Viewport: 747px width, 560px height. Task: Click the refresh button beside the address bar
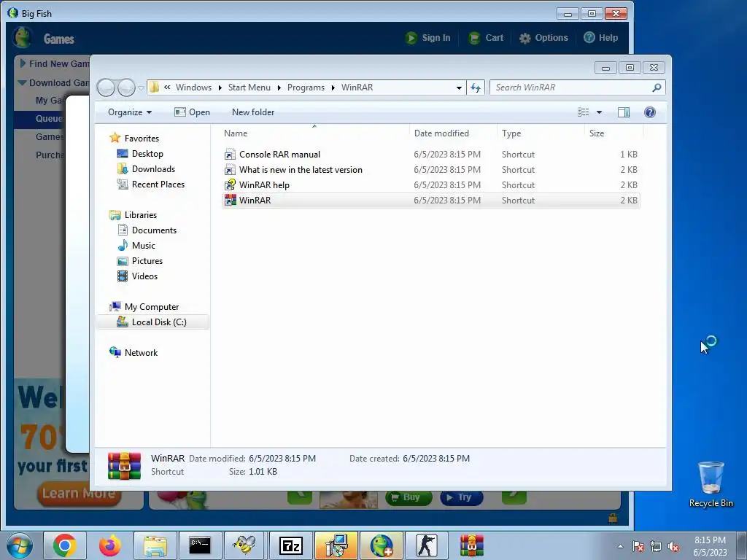coord(476,87)
